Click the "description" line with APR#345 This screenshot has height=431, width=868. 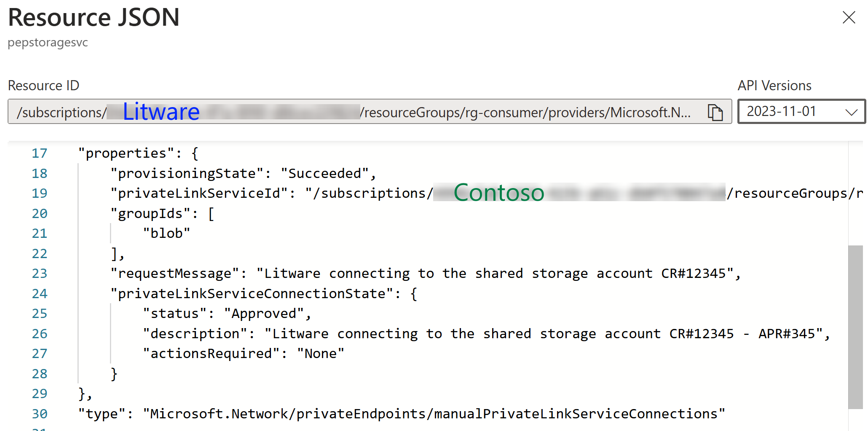point(486,334)
